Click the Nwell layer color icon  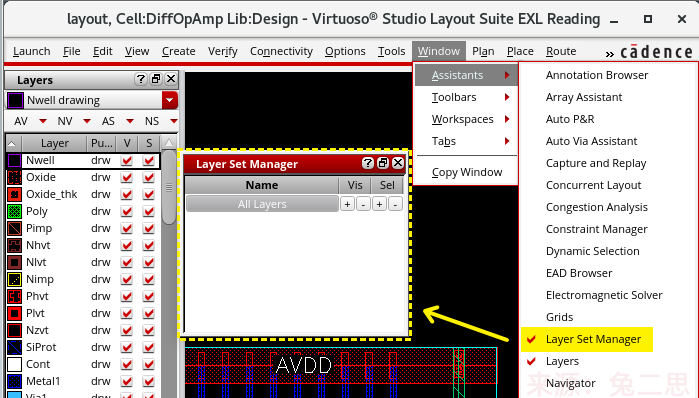(14, 160)
